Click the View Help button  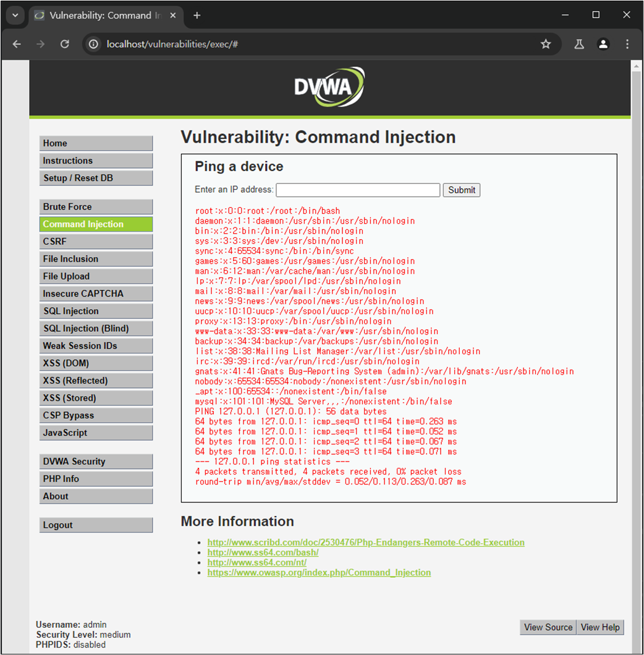coord(600,627)
